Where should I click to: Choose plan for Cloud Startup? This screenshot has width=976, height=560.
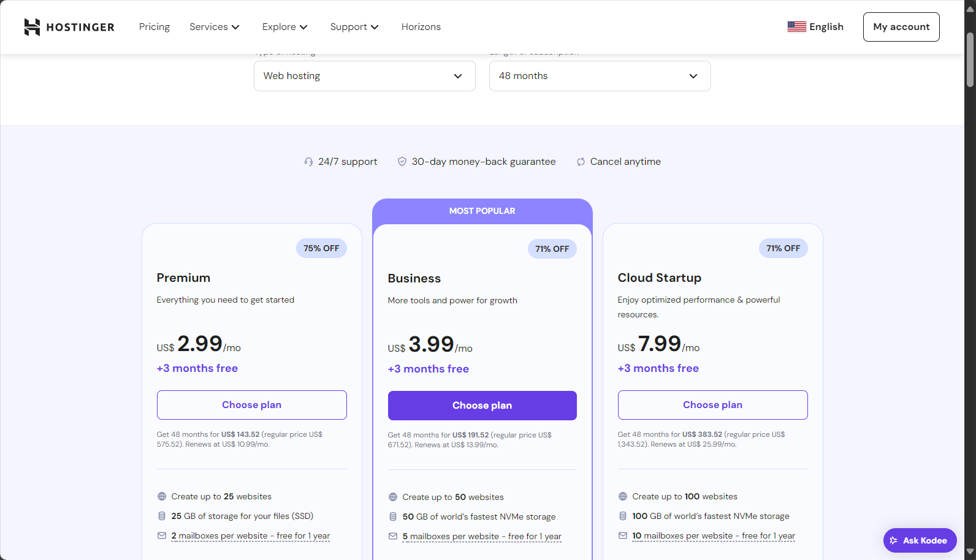tap(713, 405)
